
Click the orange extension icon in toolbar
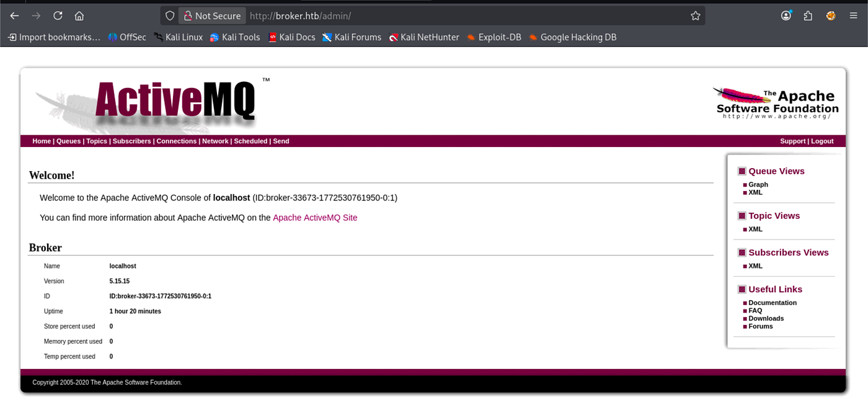(x=831, y=16)
